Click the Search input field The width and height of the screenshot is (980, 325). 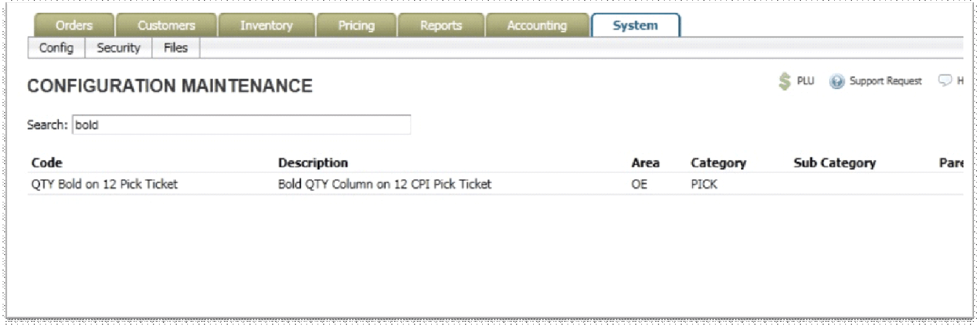(242, 125)
